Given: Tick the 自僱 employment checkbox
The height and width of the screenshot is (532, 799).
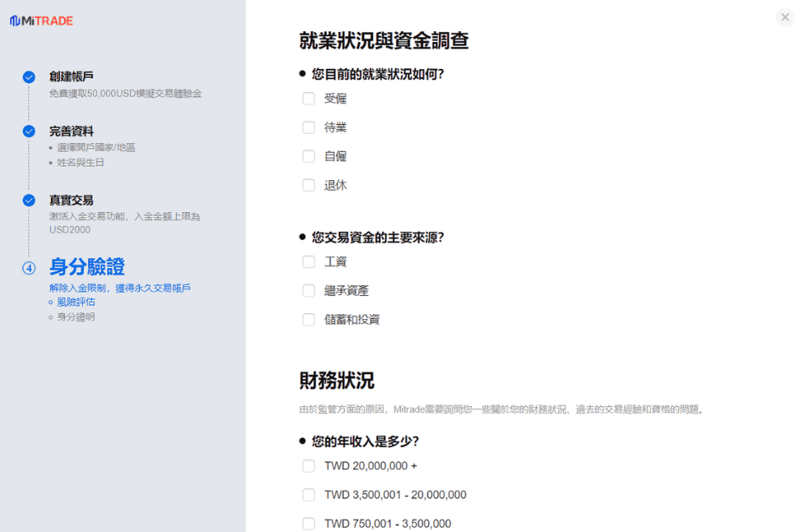Looking at the screenshot, I should click(x=309, y=156).
